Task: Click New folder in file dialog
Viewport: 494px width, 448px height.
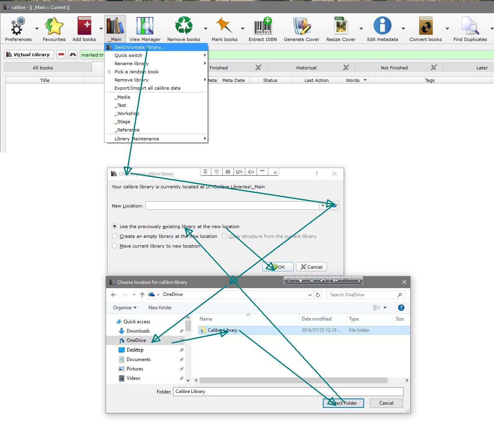Action: click(160, 308)
